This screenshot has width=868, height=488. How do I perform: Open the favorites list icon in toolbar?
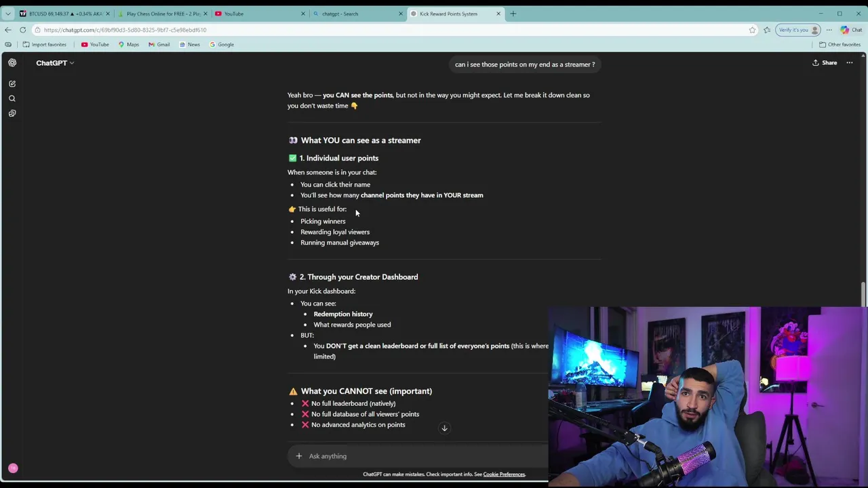[x=767, y=30]
